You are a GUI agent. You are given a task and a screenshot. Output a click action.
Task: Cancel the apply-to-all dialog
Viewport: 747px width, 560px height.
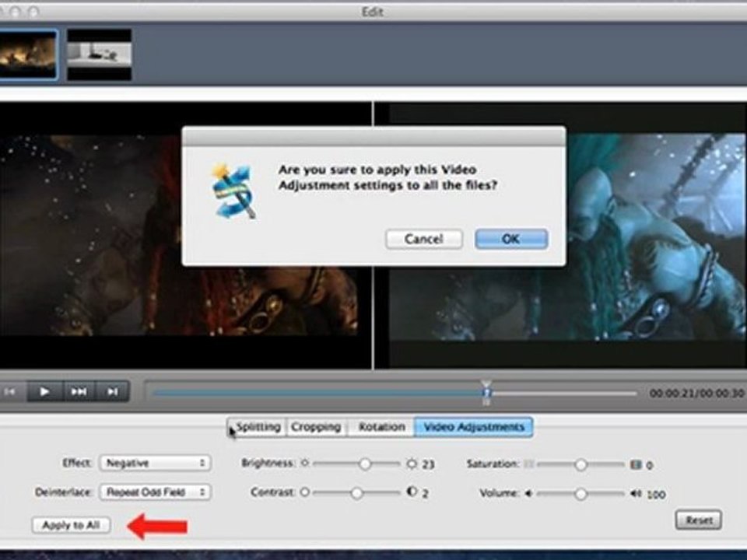click(423, 239)
